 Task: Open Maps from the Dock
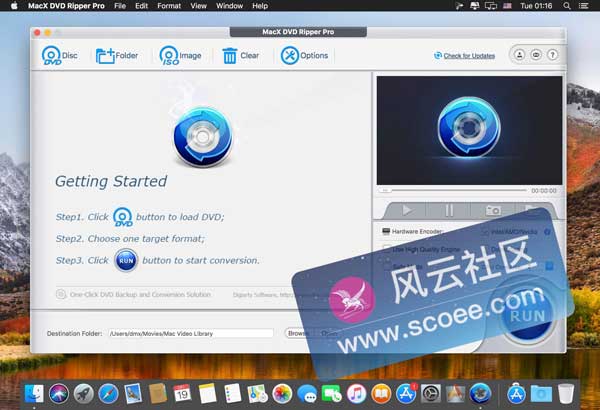tap(257, 394)
